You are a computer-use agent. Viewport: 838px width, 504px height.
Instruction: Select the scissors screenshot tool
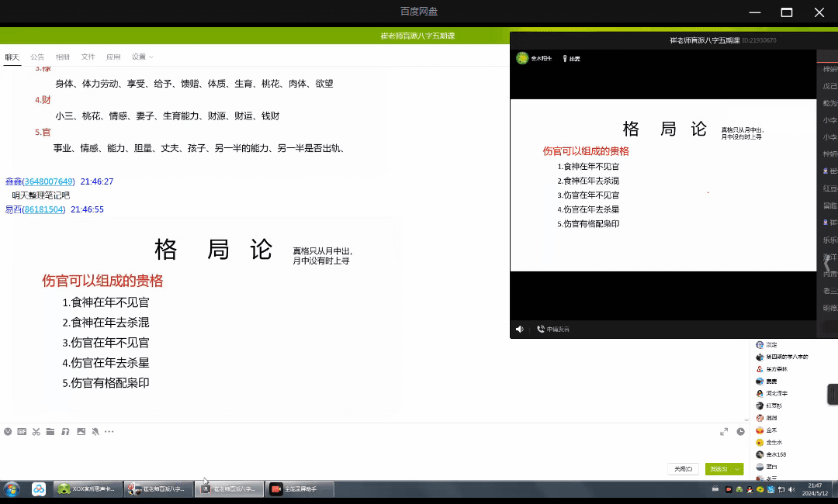pyautogui.click(x=36, y=431)
